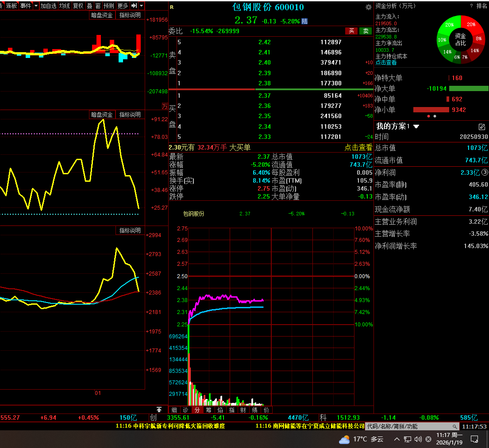Click 暗盘资金 button on the top indicator panel
489x448 pixels.
tap(102, 15)
